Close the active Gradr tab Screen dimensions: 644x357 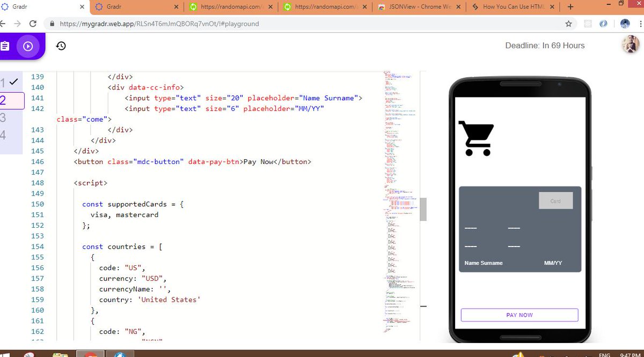(x=82, y=8)
